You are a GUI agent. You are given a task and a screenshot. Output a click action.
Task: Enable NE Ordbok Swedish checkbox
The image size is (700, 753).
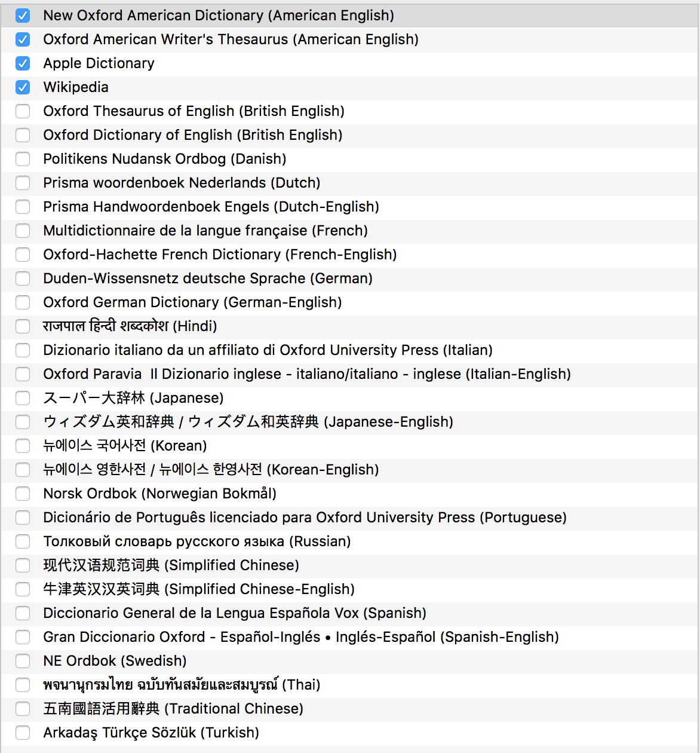23,661
